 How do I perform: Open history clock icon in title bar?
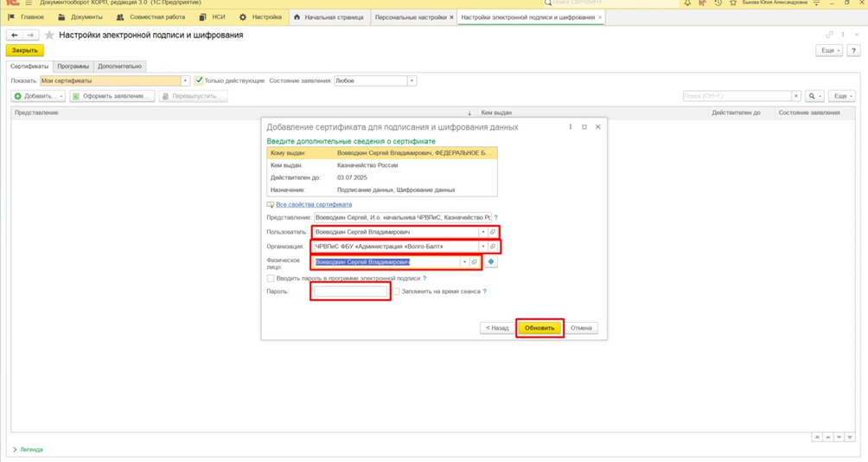tap(718, 3)
